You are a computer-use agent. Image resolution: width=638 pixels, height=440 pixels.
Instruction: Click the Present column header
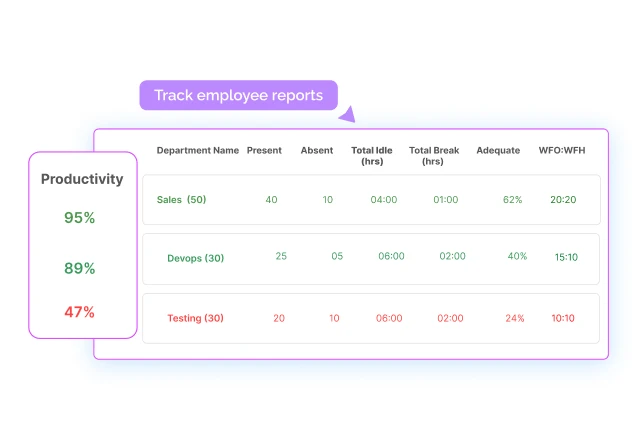pyautogui.click(x=264, y=150)
